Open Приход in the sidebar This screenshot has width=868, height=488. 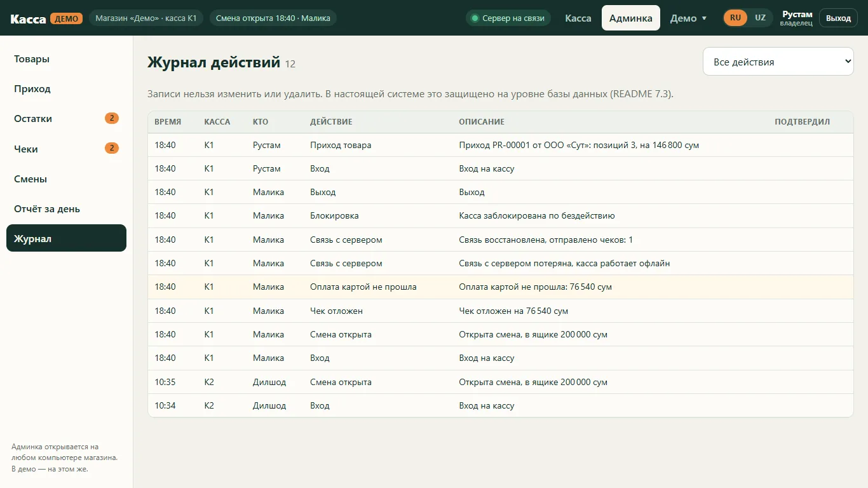[66, 89]
